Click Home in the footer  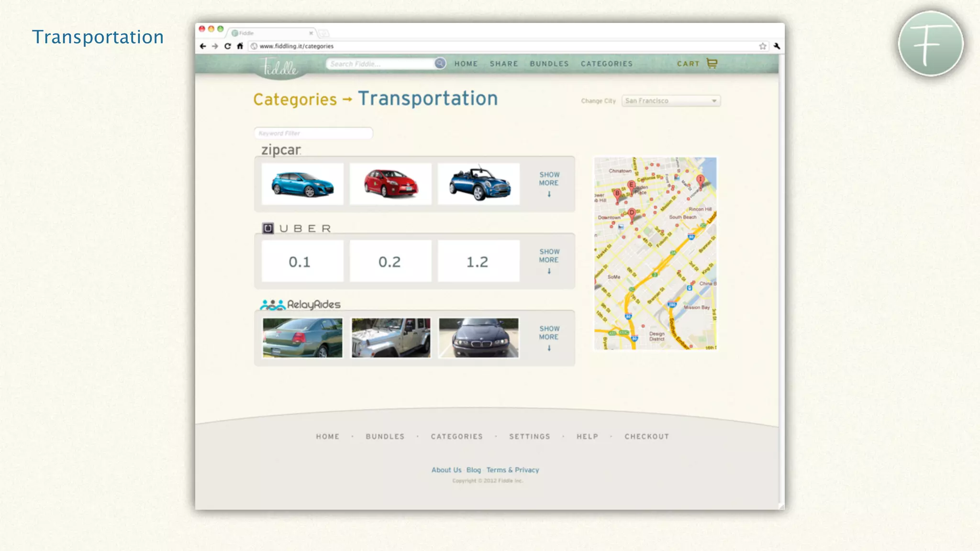[328, 437]
